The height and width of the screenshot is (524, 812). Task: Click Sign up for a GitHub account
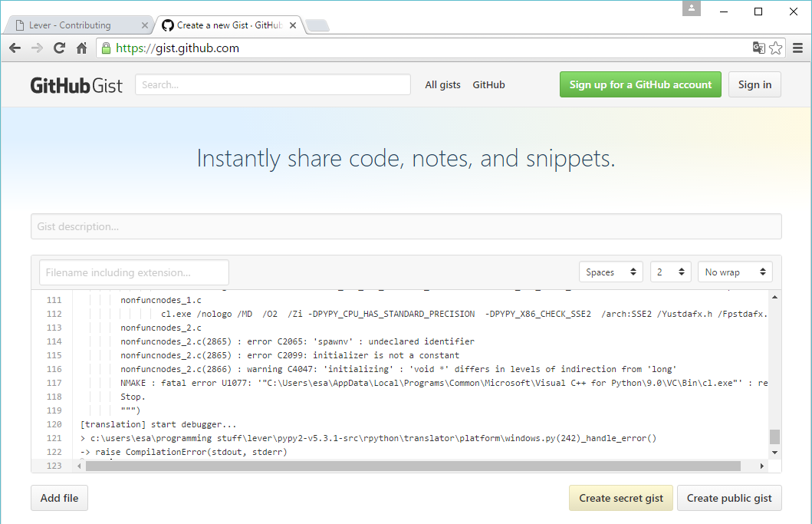(640, 85)
